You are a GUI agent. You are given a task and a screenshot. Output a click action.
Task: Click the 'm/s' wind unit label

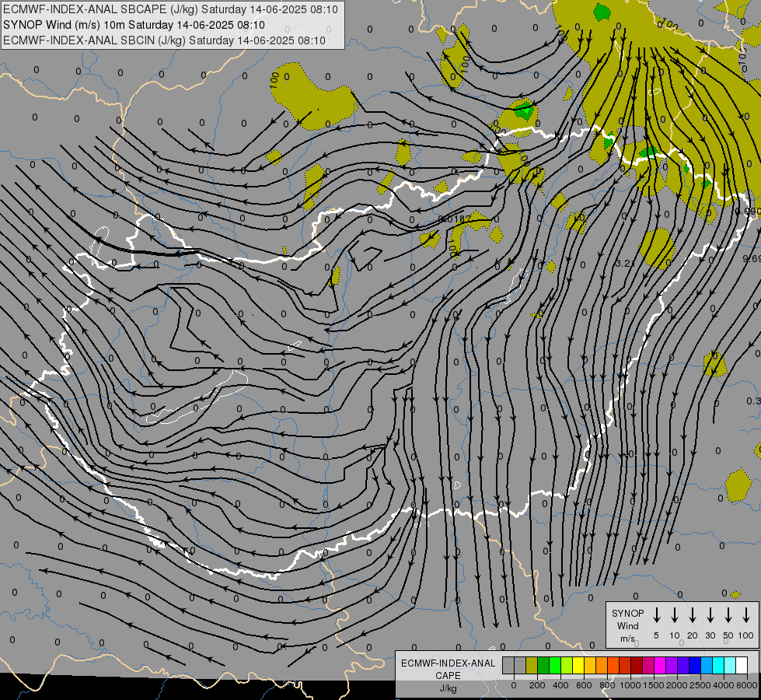tap(627, 639)
